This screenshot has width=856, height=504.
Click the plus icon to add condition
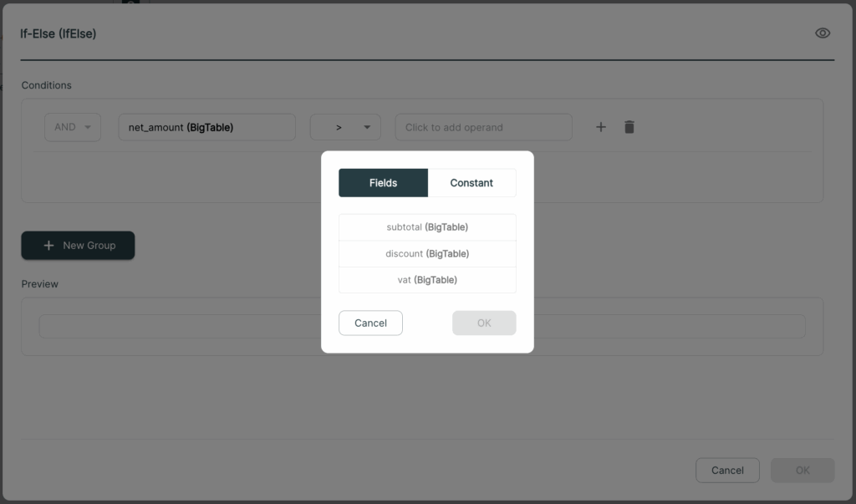pos(600,127)
